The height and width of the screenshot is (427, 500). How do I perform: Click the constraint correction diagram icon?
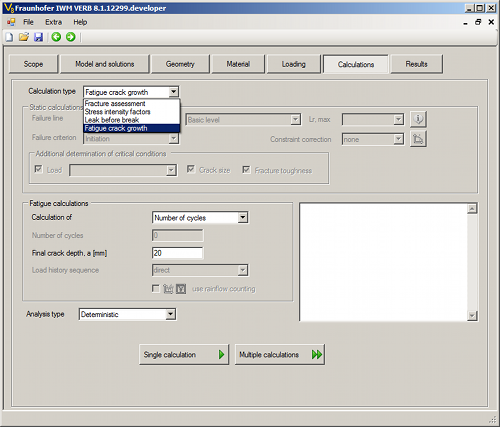418,139
